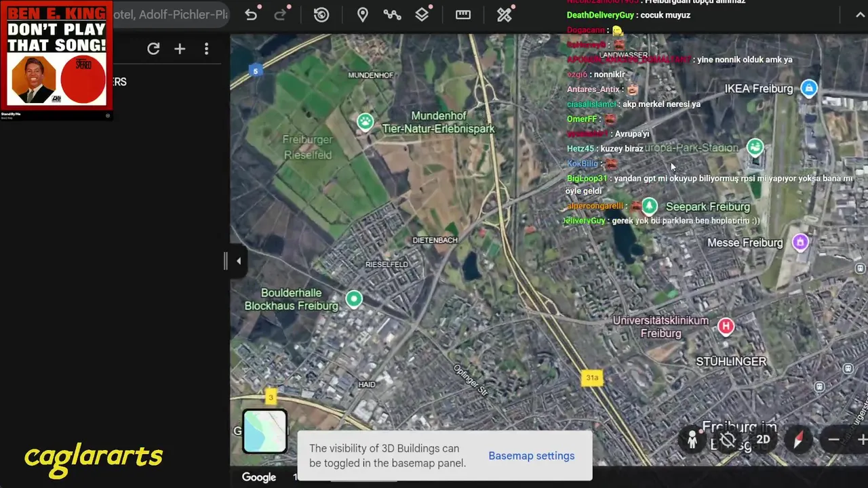Select the ruler measure tool

coord(463,15)
